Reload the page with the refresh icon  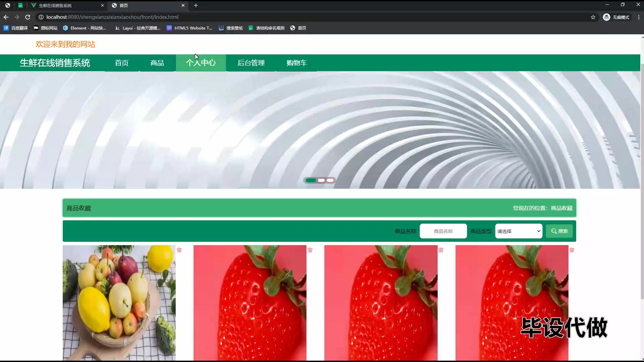pos(28,17)
